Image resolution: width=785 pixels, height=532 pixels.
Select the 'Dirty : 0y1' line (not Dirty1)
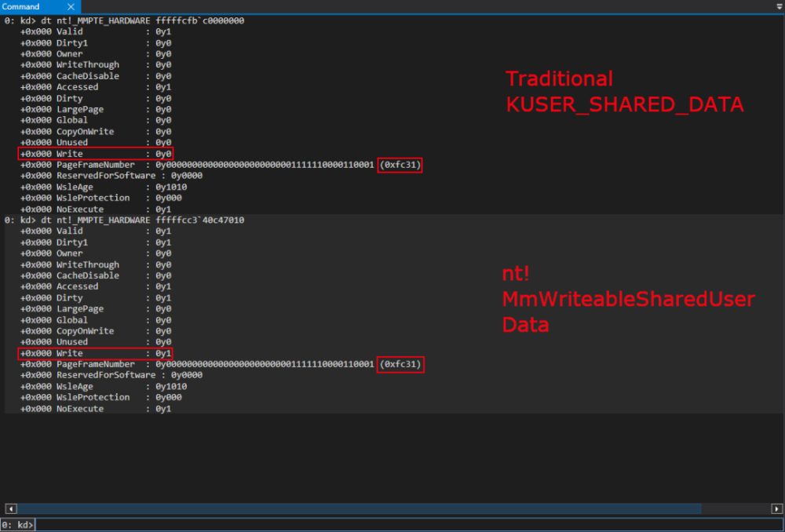pos(96,298)
